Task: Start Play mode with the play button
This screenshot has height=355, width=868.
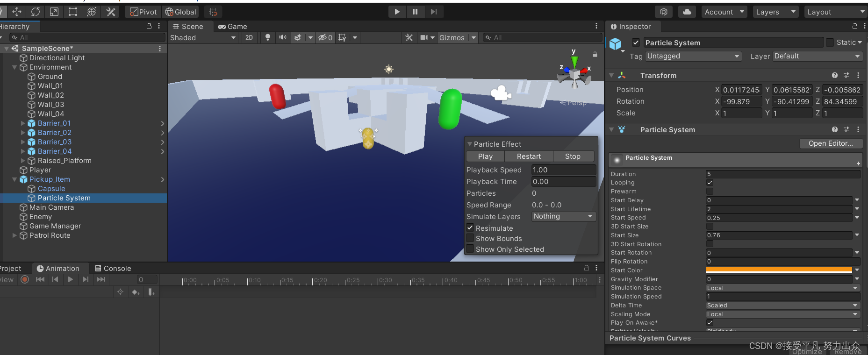Action: [397, 12]
